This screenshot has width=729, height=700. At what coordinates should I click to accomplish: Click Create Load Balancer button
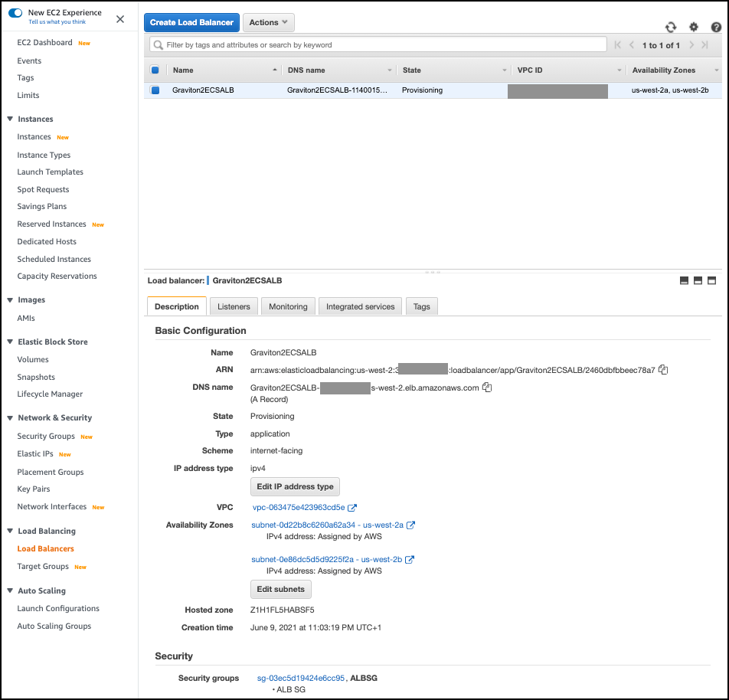coord(191,22)
